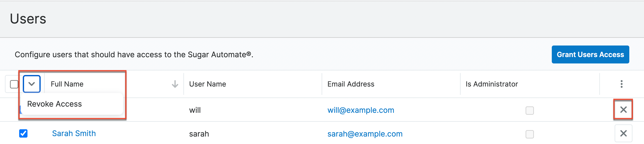Sort by the Full Name column header
Viewport: 644px width, 144px height.
tap(67, 84)
